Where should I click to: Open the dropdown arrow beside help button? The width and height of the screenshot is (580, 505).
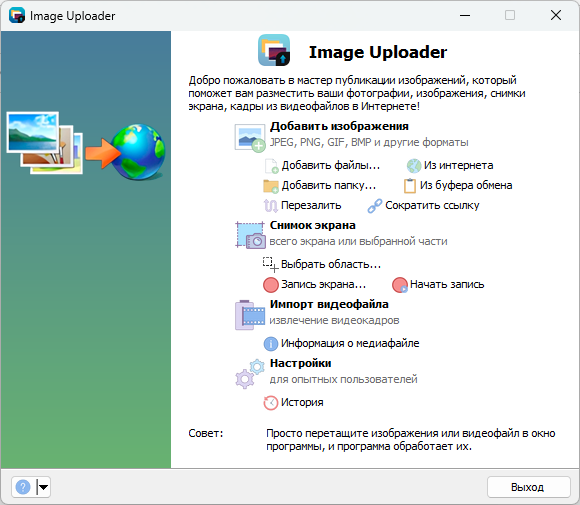[44, 487]
